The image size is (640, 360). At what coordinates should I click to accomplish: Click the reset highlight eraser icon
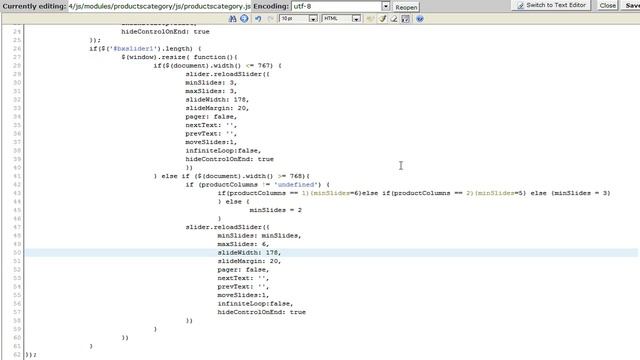pos(394,19)
